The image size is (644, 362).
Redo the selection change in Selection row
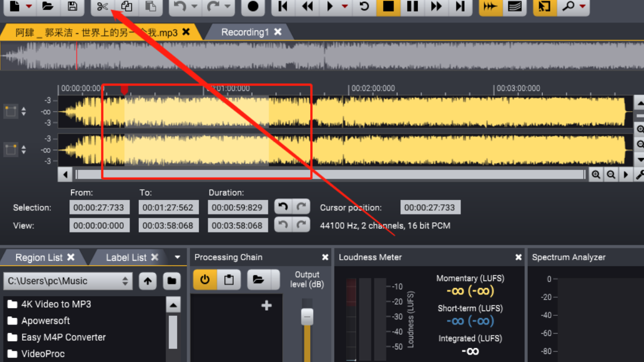pos(301,206)
